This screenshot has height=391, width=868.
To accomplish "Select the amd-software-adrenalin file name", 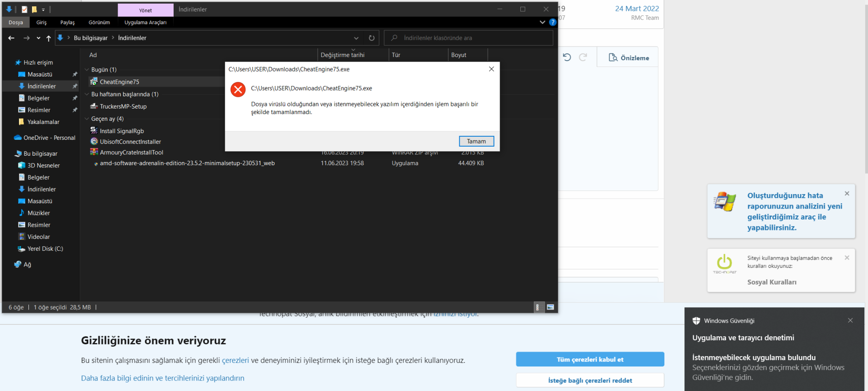I will tap(187, 163).
